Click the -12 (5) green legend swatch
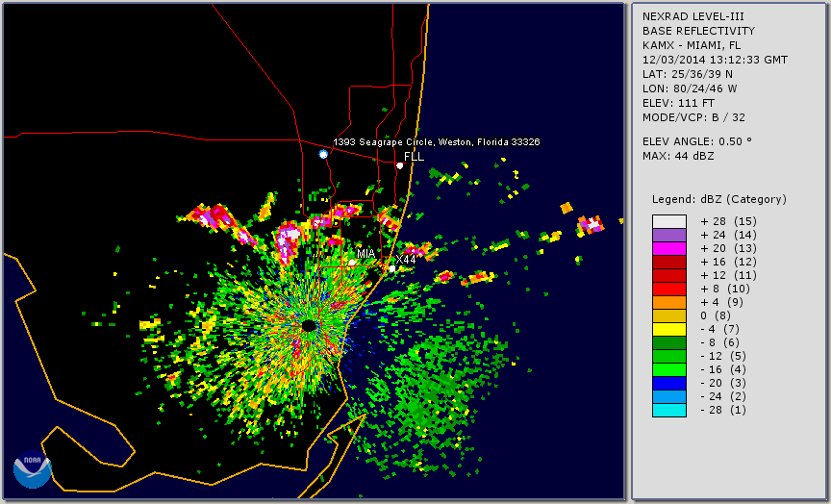This screenshot has height=504, width=831. pyautogui.click(x=669, y=356)
